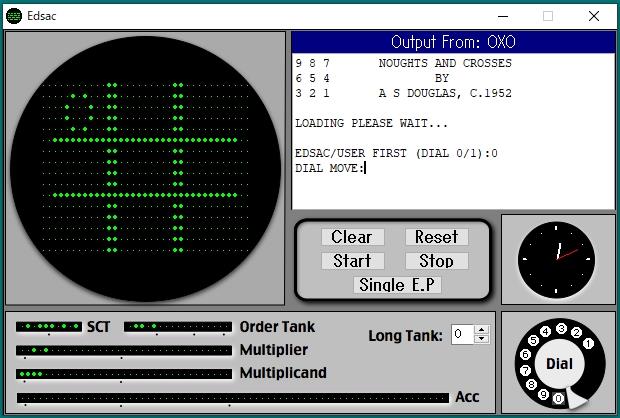This screenshot has height=418, width=620.
Task: Click the 'DIAL MOVE:' prompt line
Action: (330, 168)
